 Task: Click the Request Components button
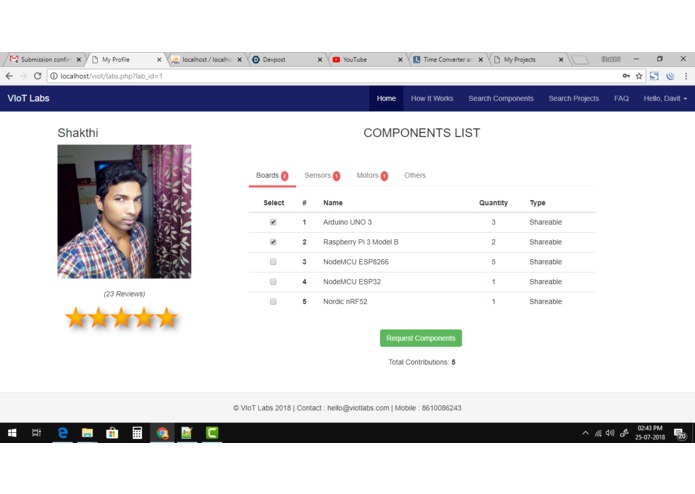click(x=421, y=338)
